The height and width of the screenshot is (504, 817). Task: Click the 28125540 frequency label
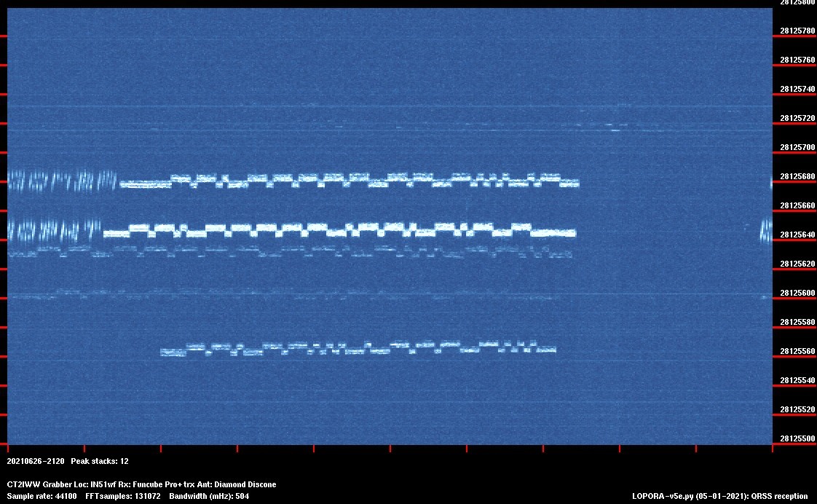797,380
